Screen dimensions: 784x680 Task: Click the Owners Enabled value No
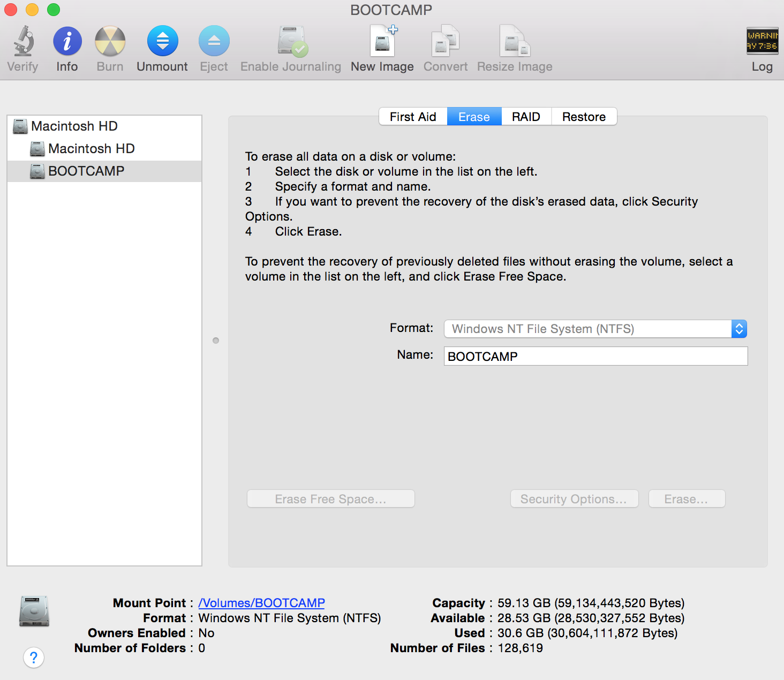pos(206,633)
